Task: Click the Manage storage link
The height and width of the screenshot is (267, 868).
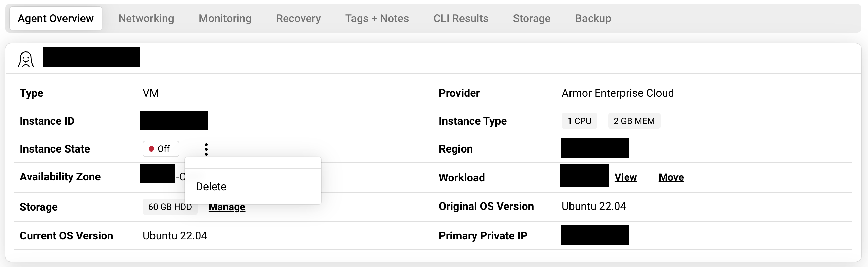Action: pyautogui.click(x=227, y=207)
